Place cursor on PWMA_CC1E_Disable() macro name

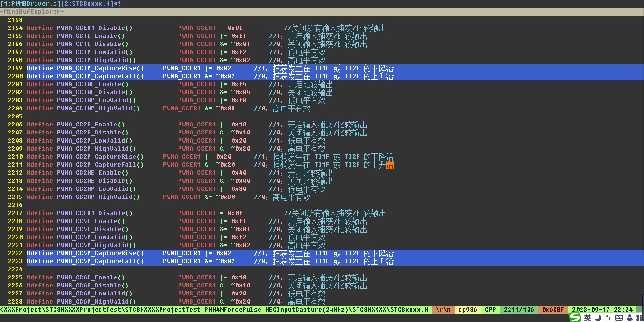(x=93, y=44)
